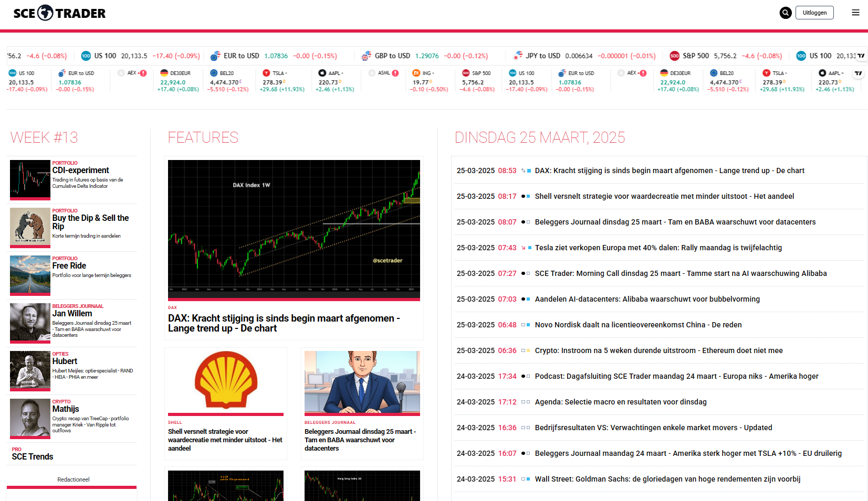Screen dimensions: 868x501
Task: Open the Podcast Dagafsluiting headline
Action: [x=677, y=376]
